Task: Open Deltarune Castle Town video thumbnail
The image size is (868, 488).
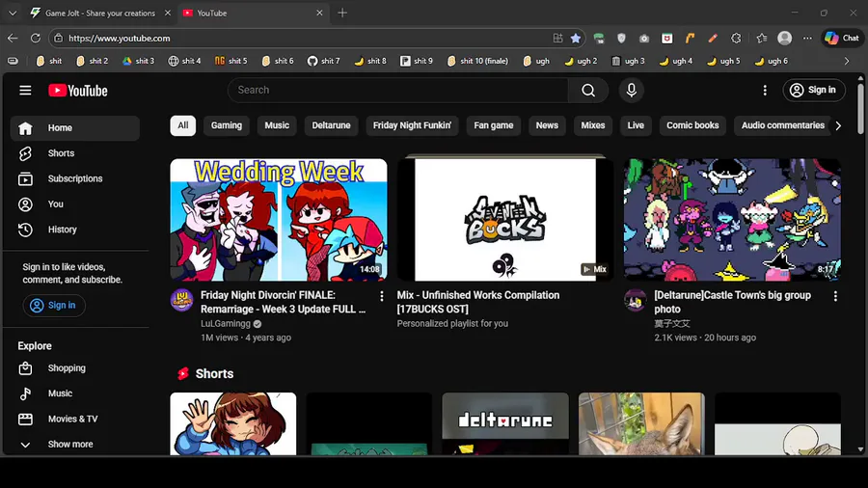Action: coord(732,220)
